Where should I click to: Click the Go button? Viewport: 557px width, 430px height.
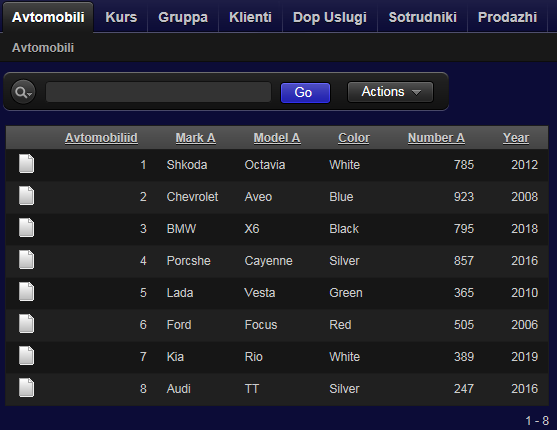pos(305,93)
